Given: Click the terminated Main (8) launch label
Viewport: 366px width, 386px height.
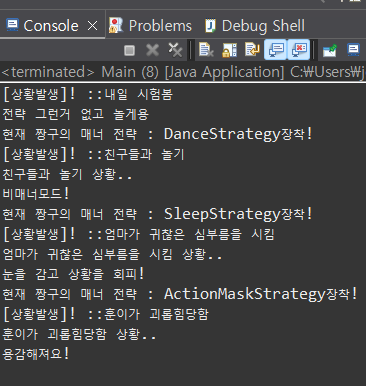Looking at the screenshot, I should (x=183, y=72).
